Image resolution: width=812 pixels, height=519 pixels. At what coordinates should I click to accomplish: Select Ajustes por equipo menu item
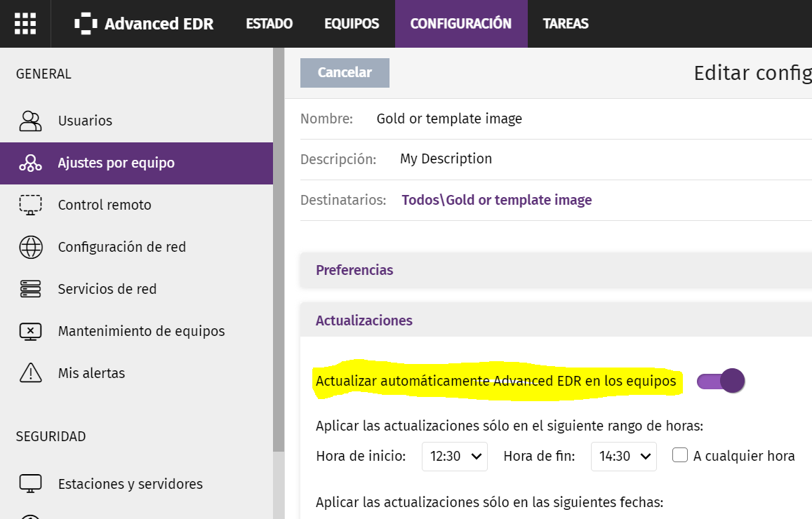click(136, 163)
